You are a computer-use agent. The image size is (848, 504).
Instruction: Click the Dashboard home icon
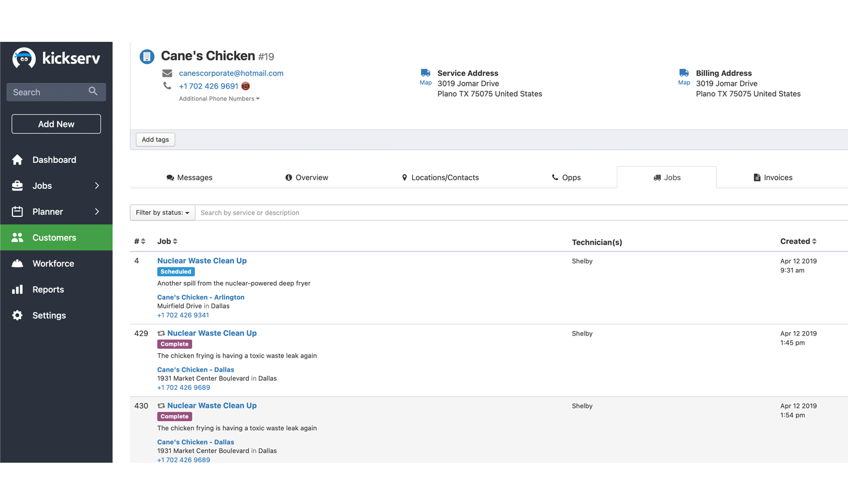pos(18,160)
